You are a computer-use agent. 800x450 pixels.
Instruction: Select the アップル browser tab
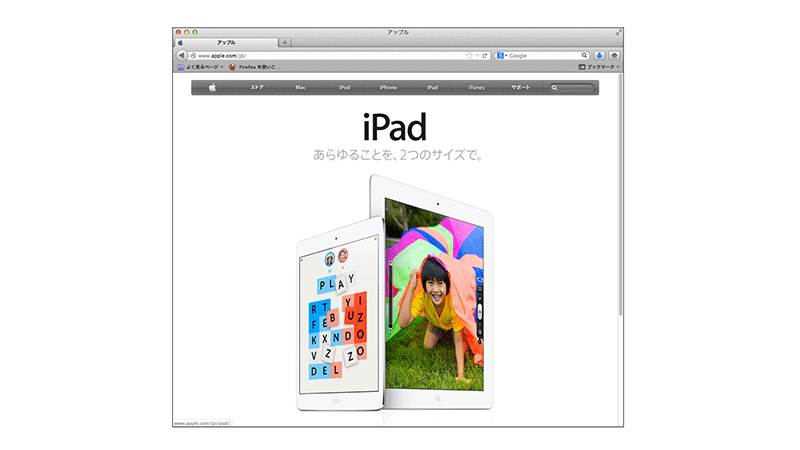(227, 42)
